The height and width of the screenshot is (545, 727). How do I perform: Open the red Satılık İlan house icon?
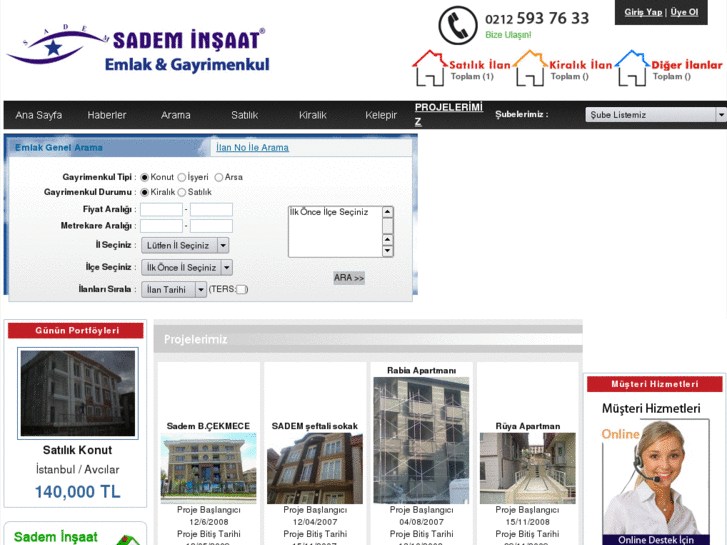[430, 68]
